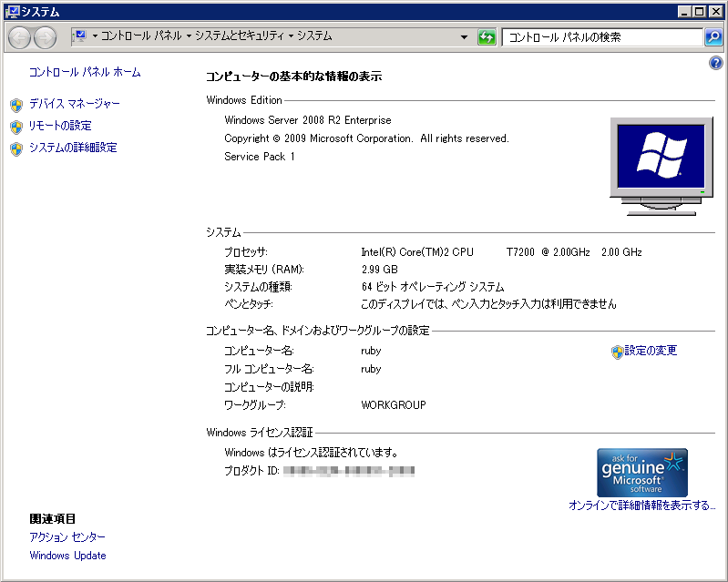Click shield icon next to 設定の変更
The height and width of the screenshot is (582, 728).
click(x=617, y=352)
